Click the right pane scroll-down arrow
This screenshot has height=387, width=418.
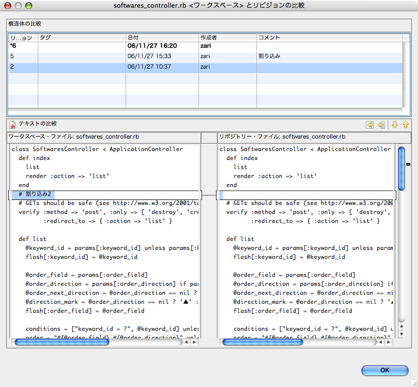(x=401, y=334)
